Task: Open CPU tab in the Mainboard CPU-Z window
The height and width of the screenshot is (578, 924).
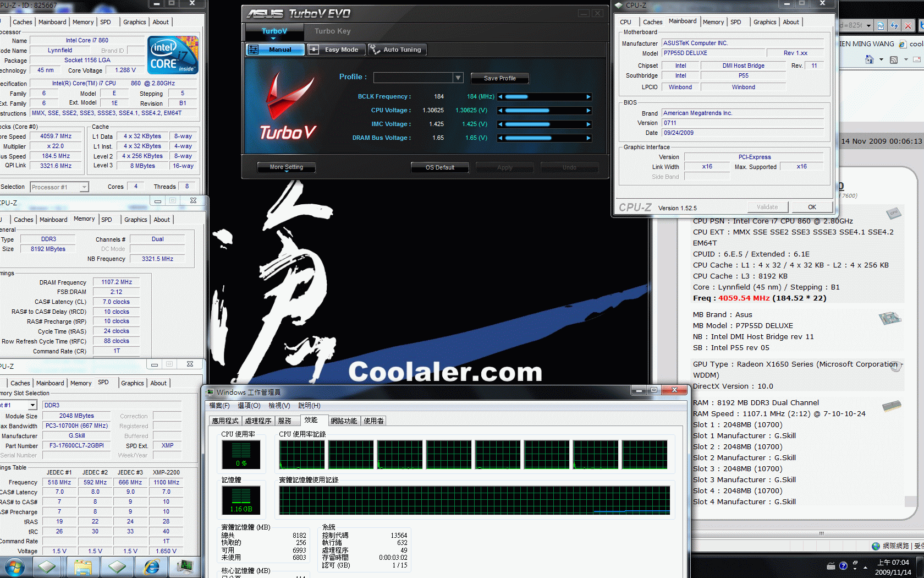Action: [x=625, y=22]
